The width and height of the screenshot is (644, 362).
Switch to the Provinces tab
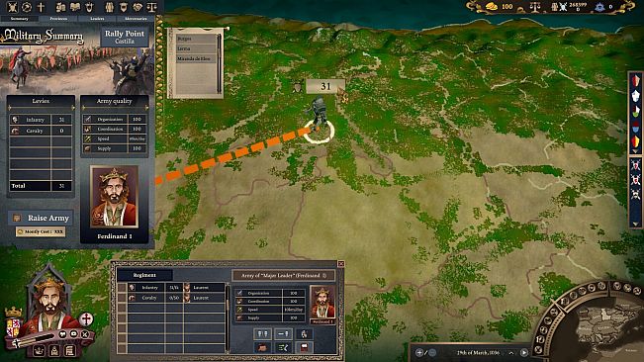[58, 19]
